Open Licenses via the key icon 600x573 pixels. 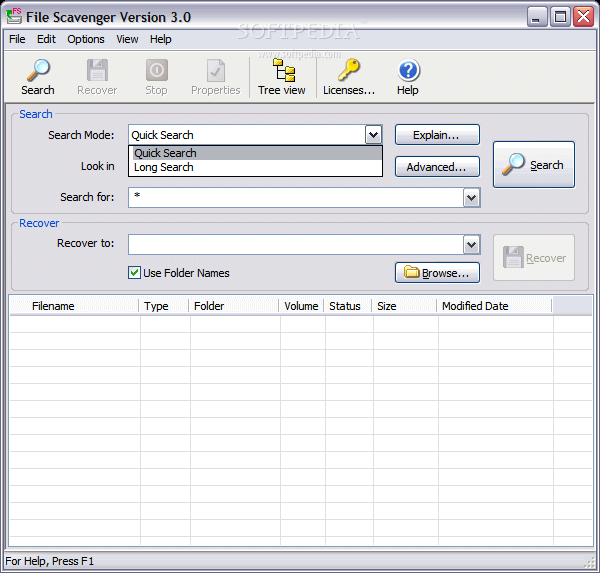click(349, 70)
